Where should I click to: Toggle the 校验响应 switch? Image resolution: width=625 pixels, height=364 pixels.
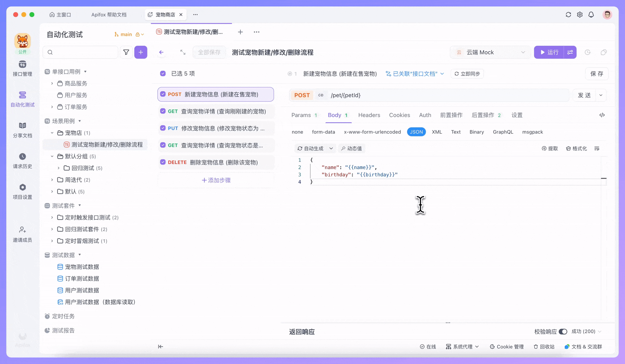click(x=563, y=331)
